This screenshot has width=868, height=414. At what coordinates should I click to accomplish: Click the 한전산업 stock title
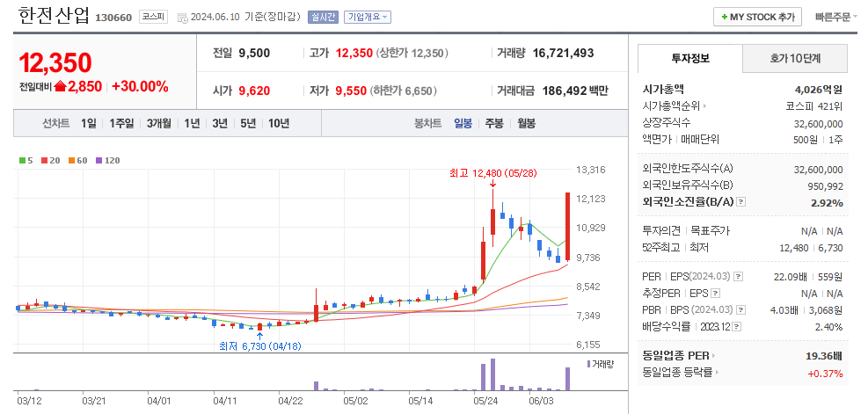(x=53, y=16)
